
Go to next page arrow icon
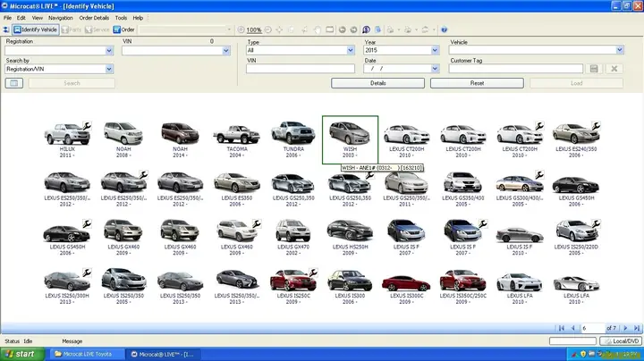point(625,328)
